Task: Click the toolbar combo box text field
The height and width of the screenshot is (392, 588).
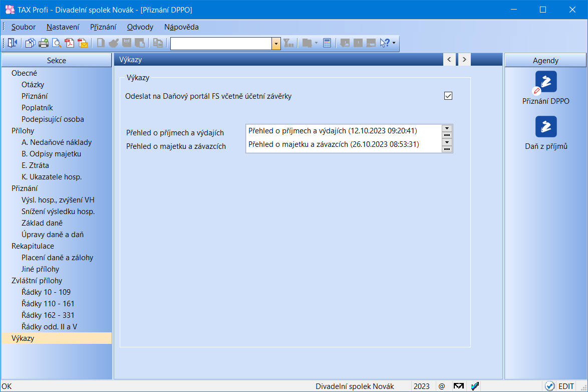Action: point(221,44)
